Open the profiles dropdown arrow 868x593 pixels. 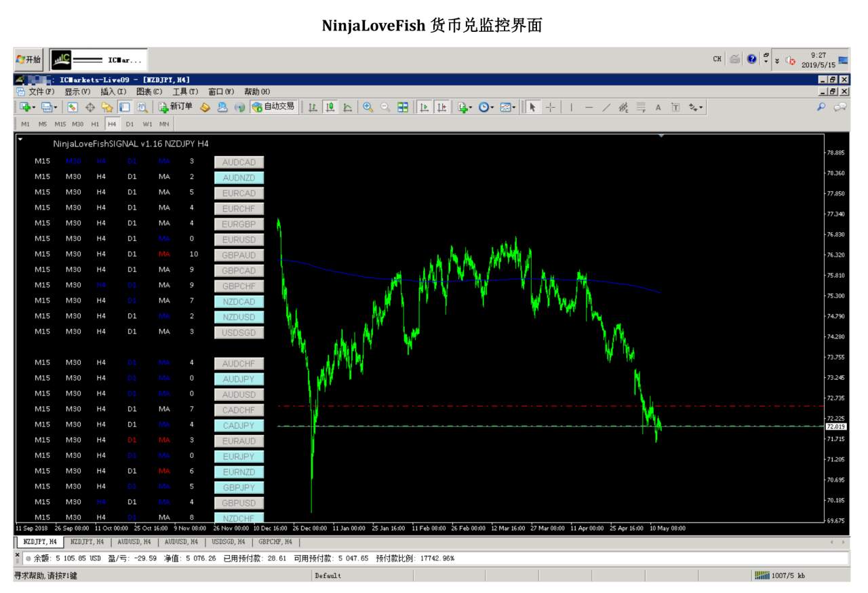click(56, 107)
